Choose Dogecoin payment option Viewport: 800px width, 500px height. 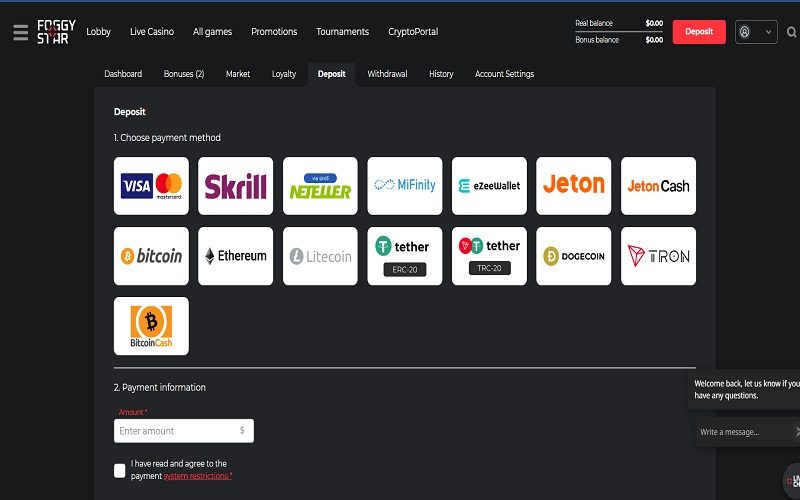click(573, 256)
